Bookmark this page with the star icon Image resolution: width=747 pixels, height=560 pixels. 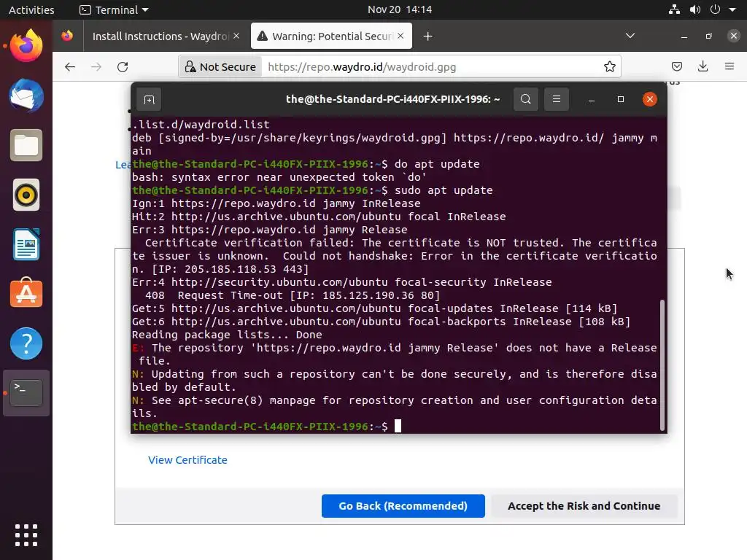pyautogui.click(x=610, y=66)
